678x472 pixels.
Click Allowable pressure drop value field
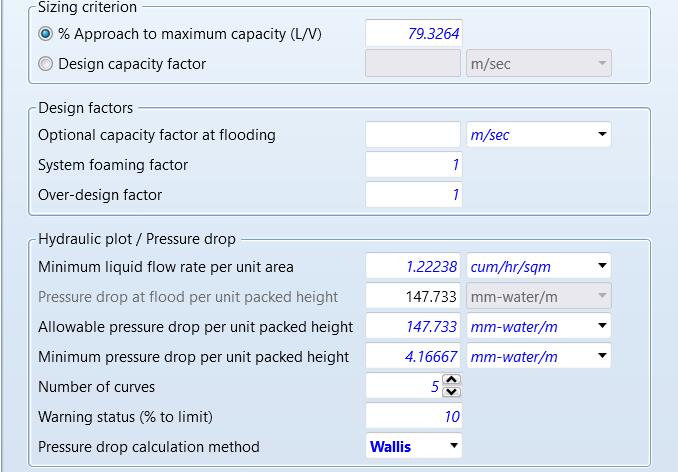coord(413,327)
